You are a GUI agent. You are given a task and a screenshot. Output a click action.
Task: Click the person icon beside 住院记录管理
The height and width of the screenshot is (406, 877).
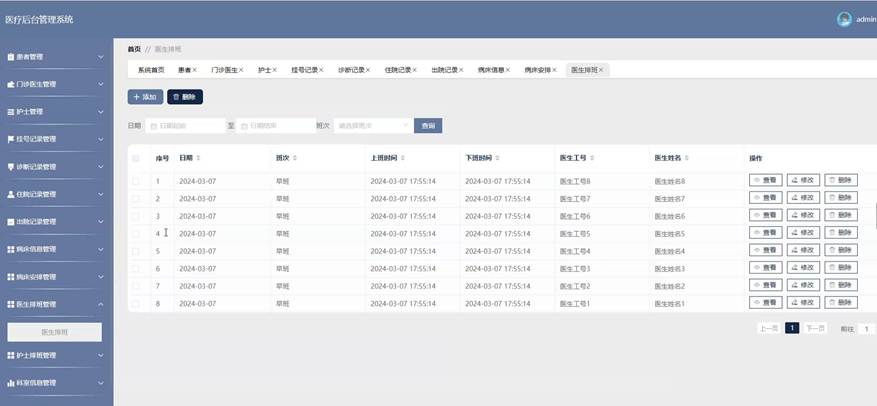click(x=10, y=194)
